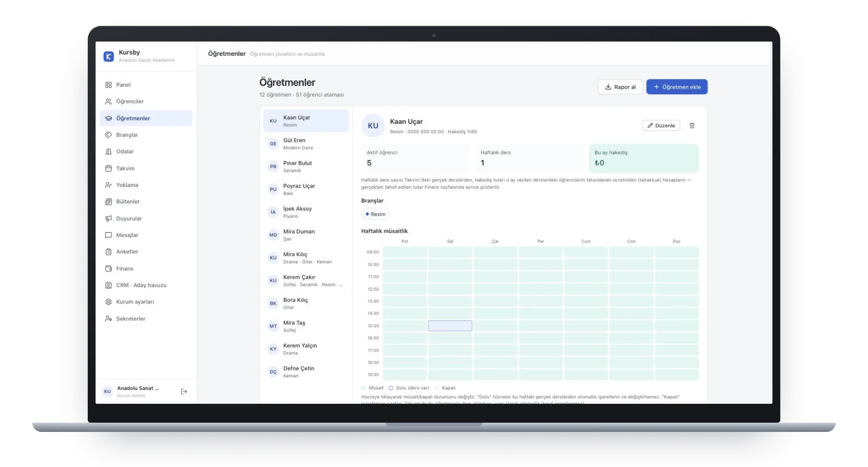The height and width of the screenshot is (467, 868).
Task: Toggle Friday 12:00 availability cell
Action: 586,289
